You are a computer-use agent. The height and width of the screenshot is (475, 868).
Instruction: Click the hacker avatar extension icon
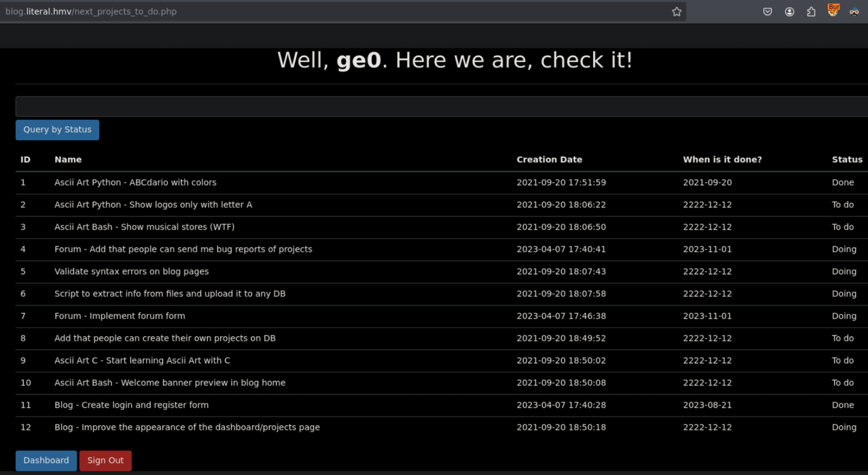pos(854,11)
